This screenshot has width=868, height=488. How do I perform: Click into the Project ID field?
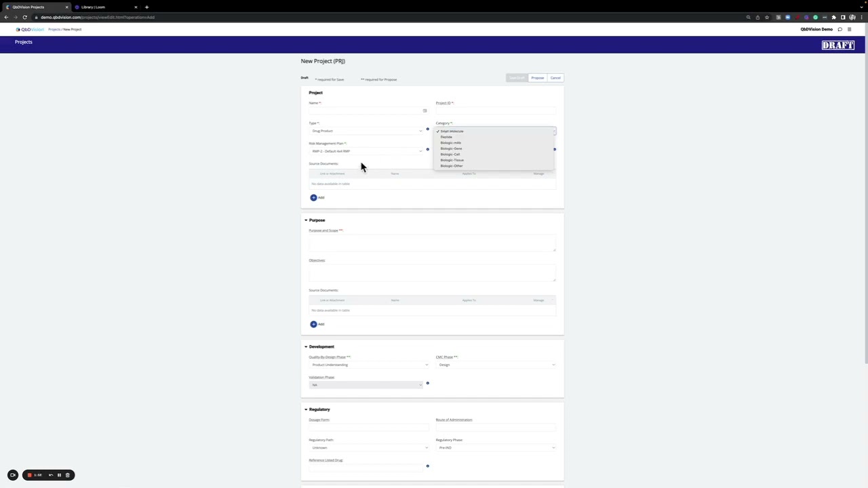[496, 110]
